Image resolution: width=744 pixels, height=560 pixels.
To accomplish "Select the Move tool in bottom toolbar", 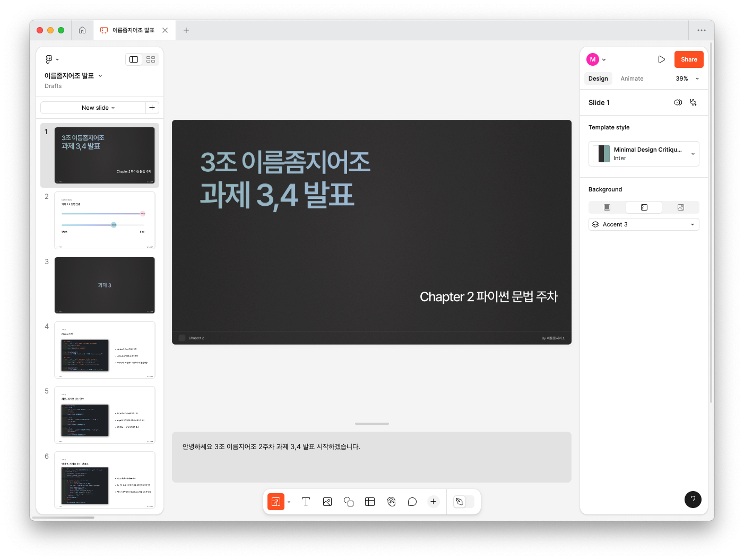I will (276, 502).
